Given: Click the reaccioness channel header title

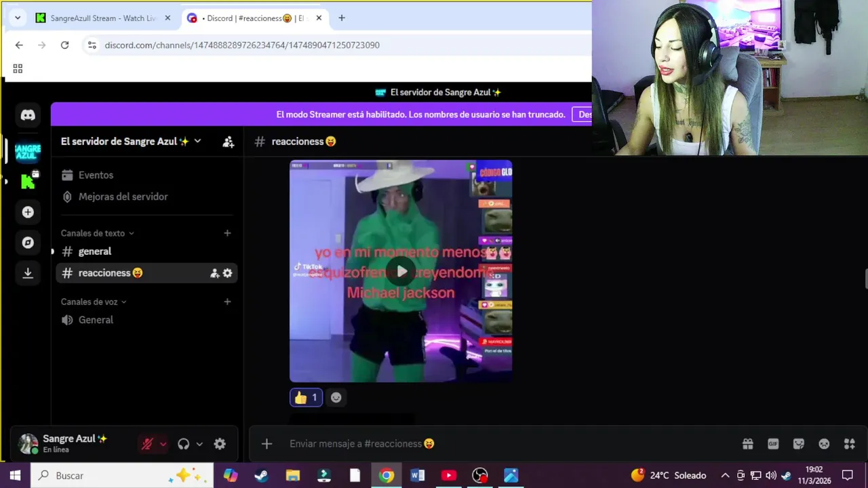Looking at the screenshot, I should tap(303, 142).
